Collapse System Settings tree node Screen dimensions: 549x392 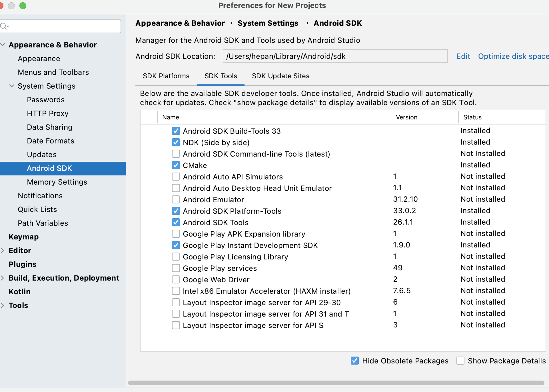click(12, 86)
